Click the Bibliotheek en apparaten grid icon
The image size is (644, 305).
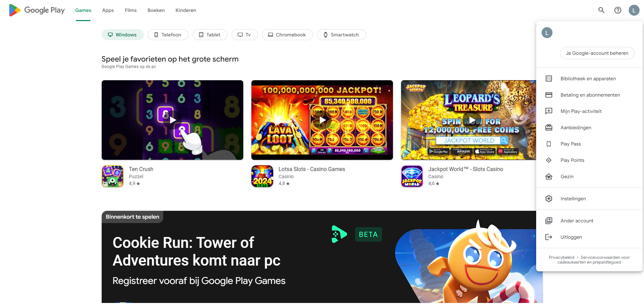549,79
